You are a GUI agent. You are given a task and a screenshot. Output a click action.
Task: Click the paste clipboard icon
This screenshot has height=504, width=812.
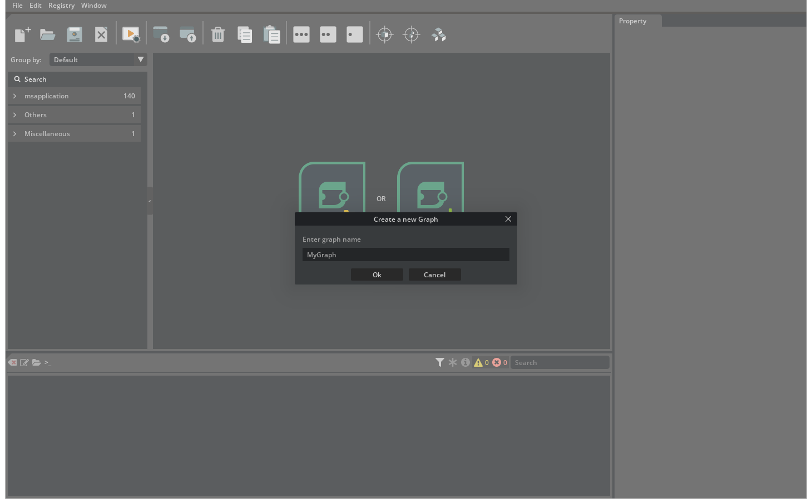click(271, 34)
